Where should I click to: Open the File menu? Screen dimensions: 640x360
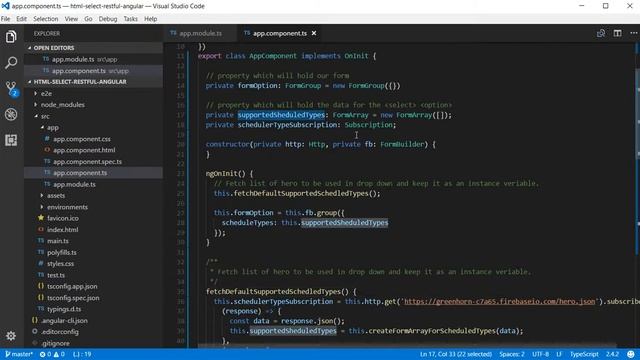pos(5,19)
